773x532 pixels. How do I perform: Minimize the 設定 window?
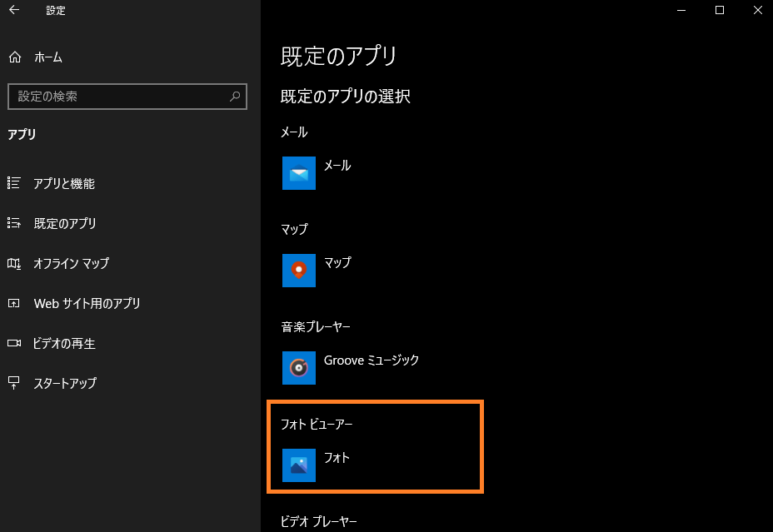(681, 10)
